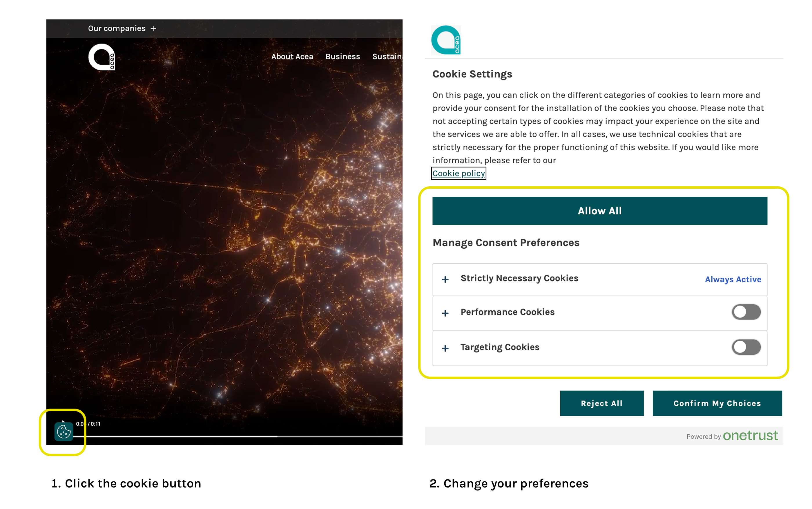812x509 pixels.
Task: Expand Targeting Cookies details
Action: coord(445,349)
